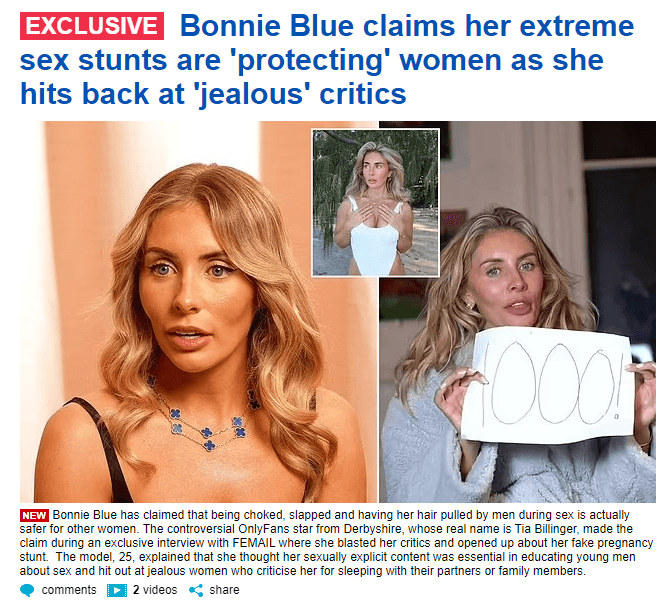Click the share icon

click(196, 590)
